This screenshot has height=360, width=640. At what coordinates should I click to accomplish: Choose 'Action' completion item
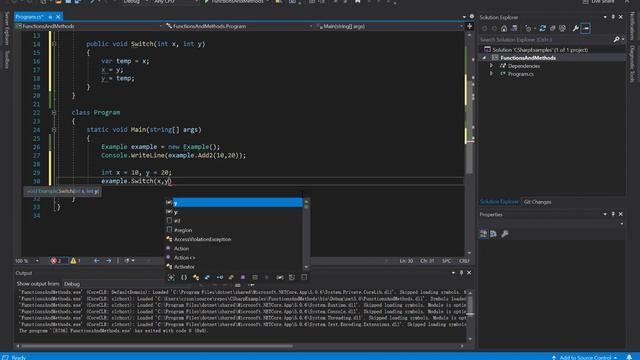coord(234,248)
